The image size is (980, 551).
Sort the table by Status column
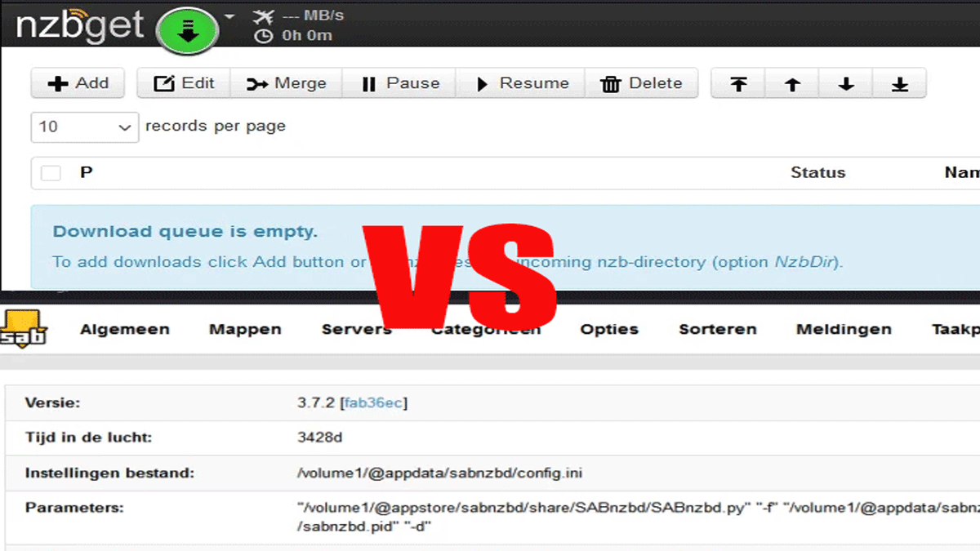[817, 173]
